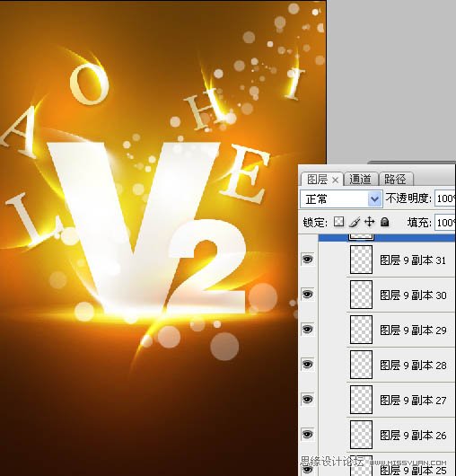Screen dimensions: 456x476
Task: Select layer name 图层 9 副本 27
Action: (x=413, y=400)
